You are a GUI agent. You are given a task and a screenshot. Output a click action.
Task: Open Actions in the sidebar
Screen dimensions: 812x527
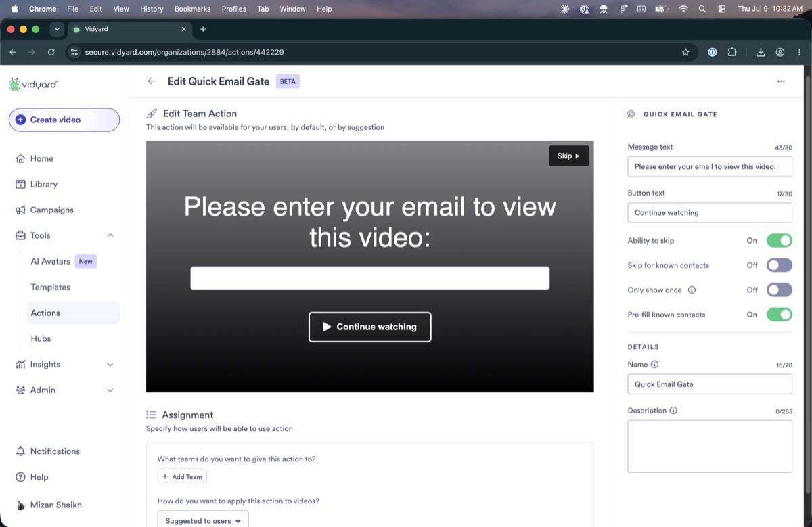pyautogui.click(x=72, y=313)
